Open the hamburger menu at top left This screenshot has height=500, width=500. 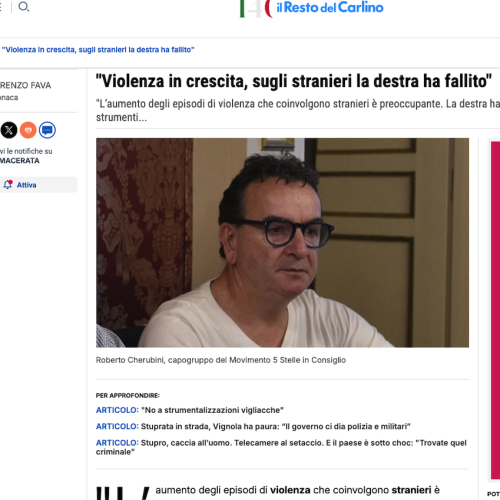tap(1, 6)
